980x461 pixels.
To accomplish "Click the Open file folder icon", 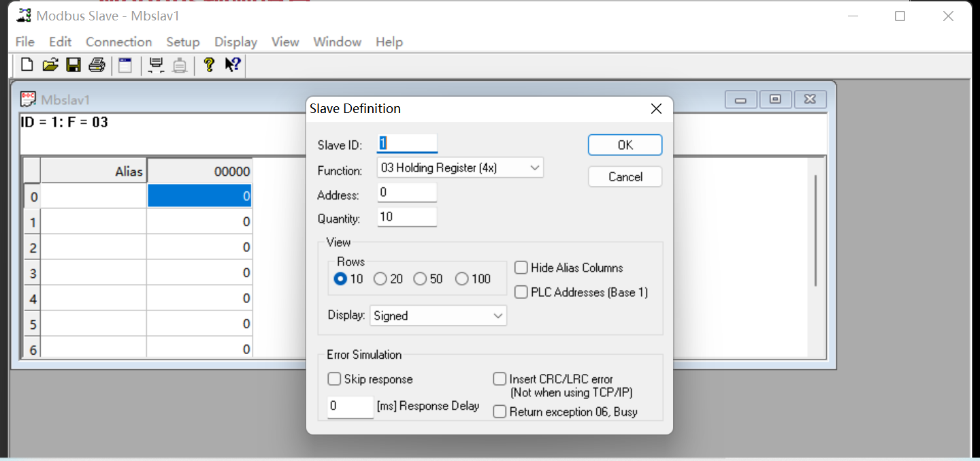I will click(x=50, y=65).
